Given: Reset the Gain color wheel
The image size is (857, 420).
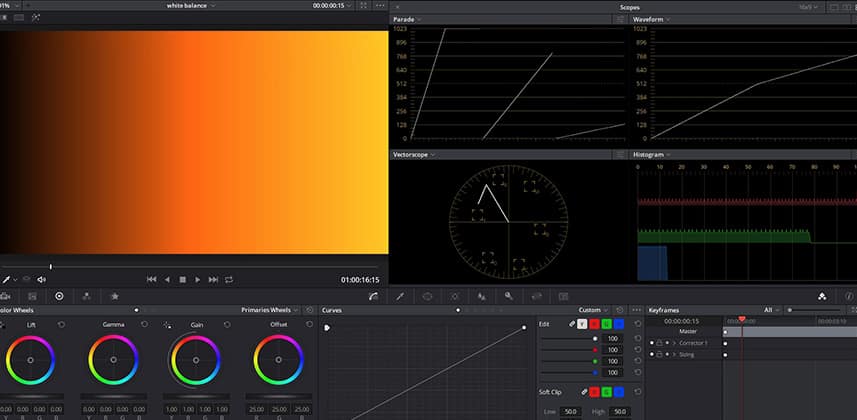Looking at the screenshot, I should click(x=227, y=325).
